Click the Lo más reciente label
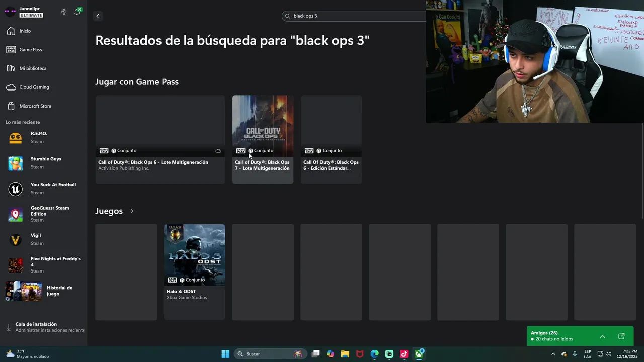This screenshot has width=644, height=362. point(23,122)
